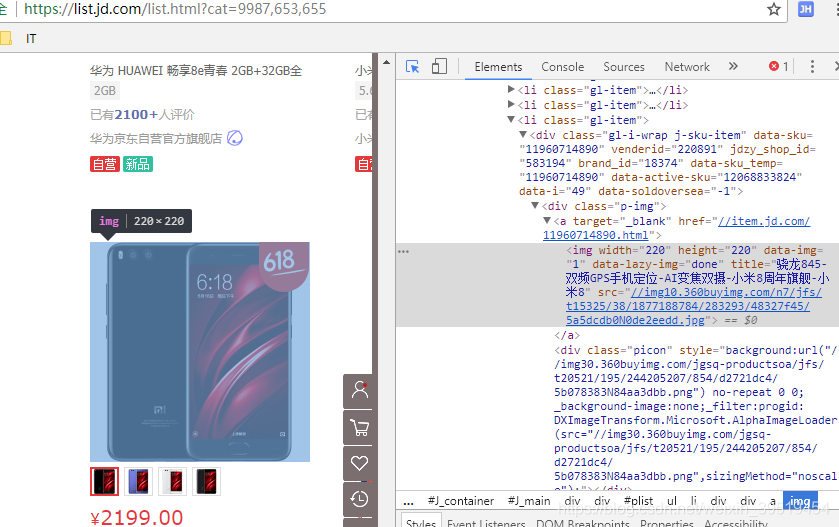Click the scroll-up arrow of page scrollbar

[x=386, y=63]
